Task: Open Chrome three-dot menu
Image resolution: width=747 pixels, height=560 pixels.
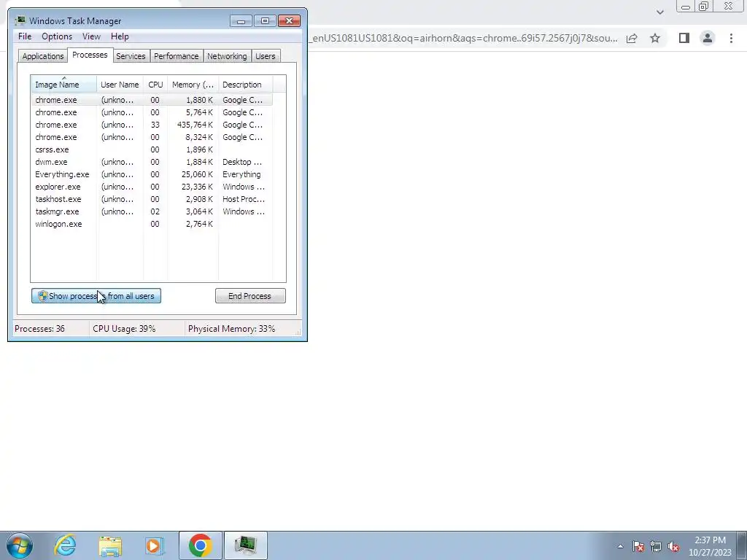Action: coord(731,38)
